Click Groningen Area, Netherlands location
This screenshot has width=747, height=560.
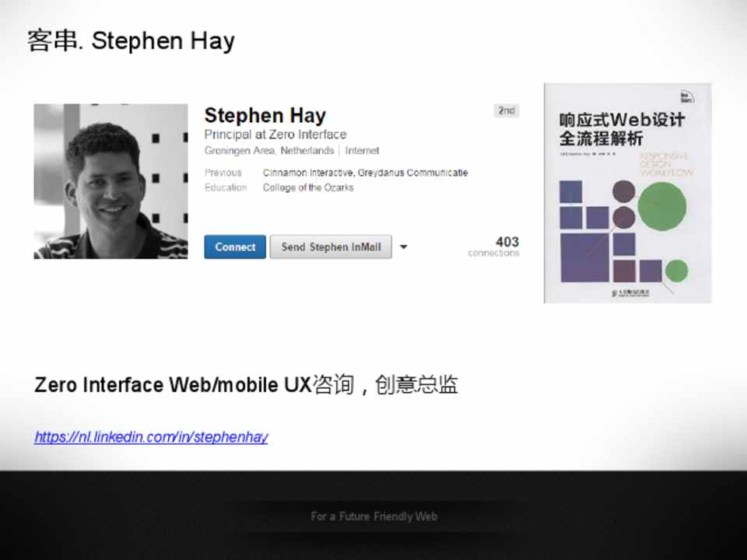268,151
